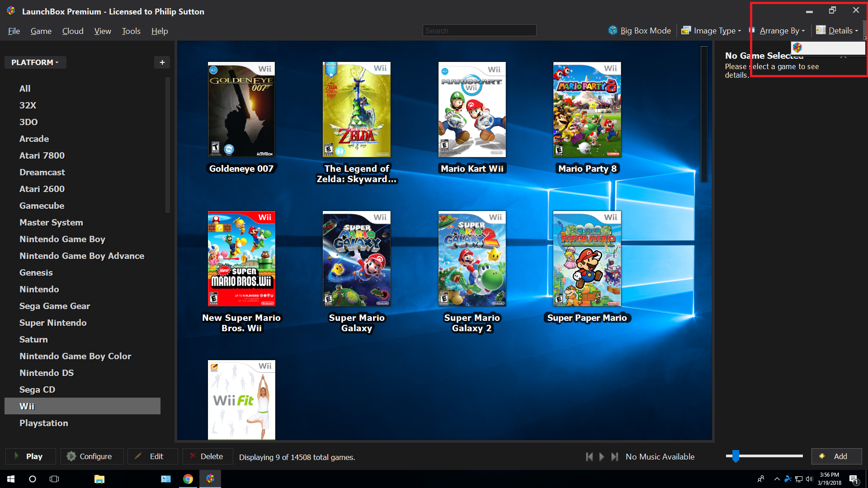This screenshot has width=868, height=488.
Task: Click the LaunchBox taskbar icon
Action: tap(210, 479)
